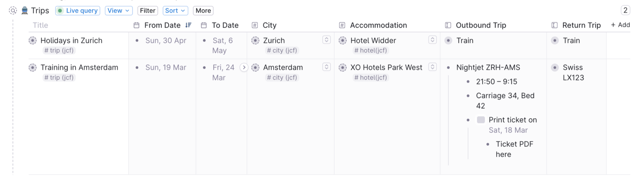This screenshot has height=182, width=644.
Task: Click the text field icon in Outbound Trip header
Action: click(x=448, y=25)
